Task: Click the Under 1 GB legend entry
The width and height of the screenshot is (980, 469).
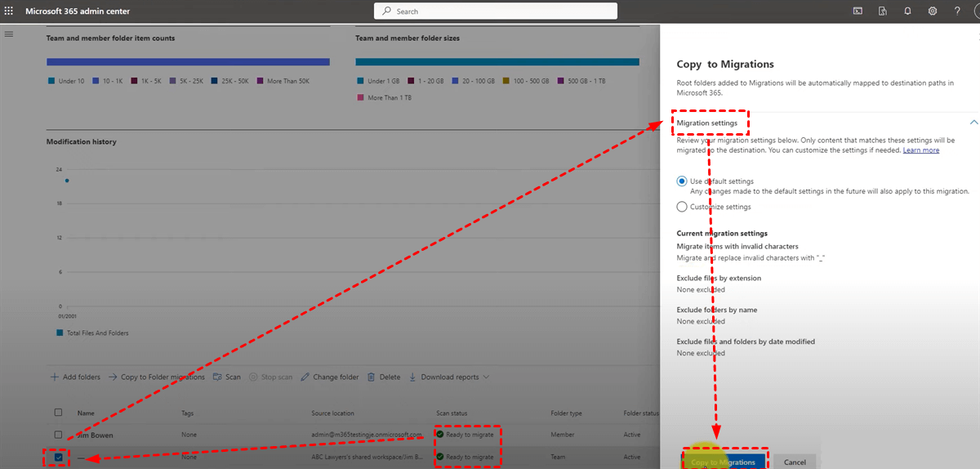Action: point(376,81)
